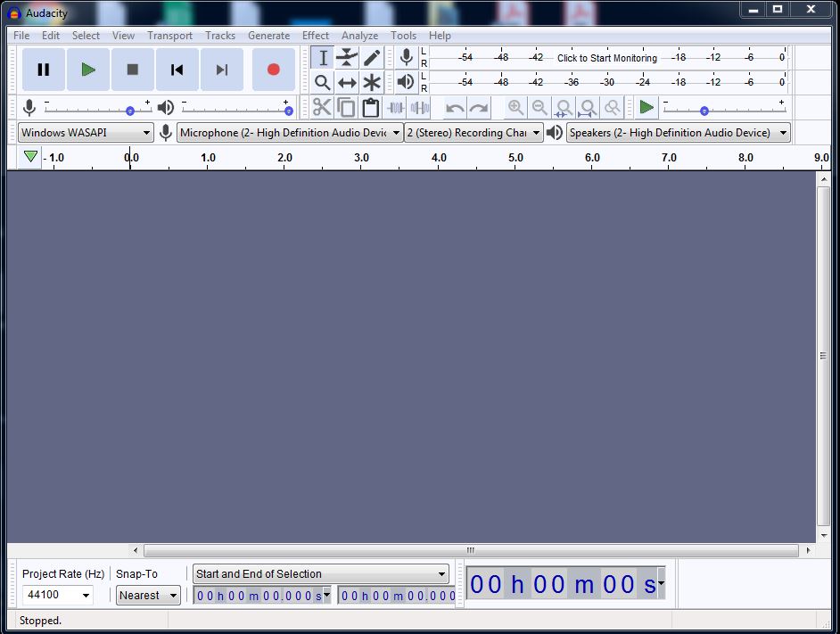840x634 pixels.
Task: Click the horizontal scrollbar right arrow
Action: point(808,550)
